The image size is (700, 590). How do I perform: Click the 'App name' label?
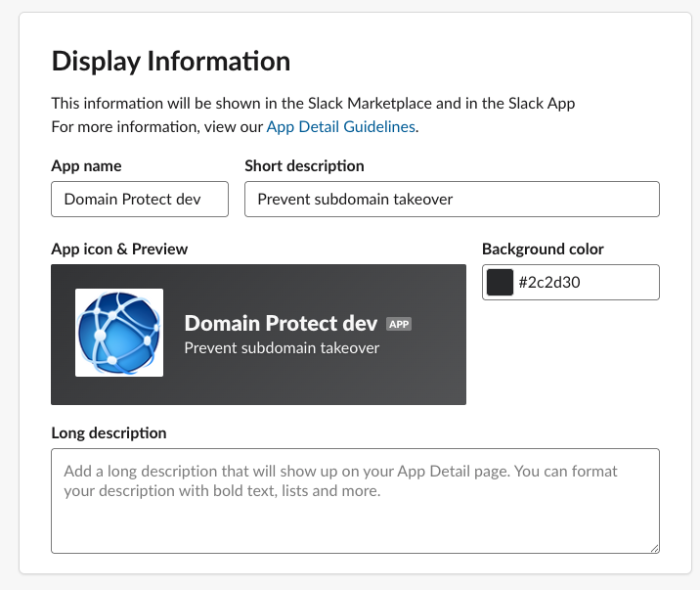[x=87, y=165]
